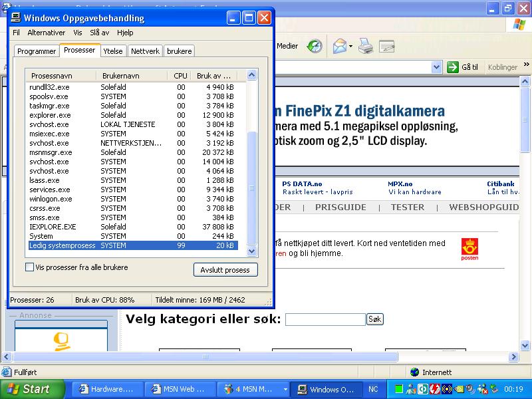Open the TESTER navigation link
Viewport: 532px width, 399px height.
point(408,207)
